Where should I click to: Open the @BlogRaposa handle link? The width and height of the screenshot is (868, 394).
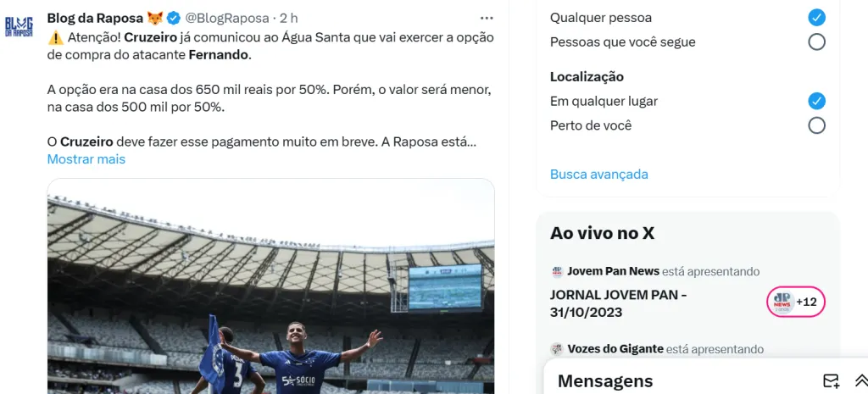227,19
